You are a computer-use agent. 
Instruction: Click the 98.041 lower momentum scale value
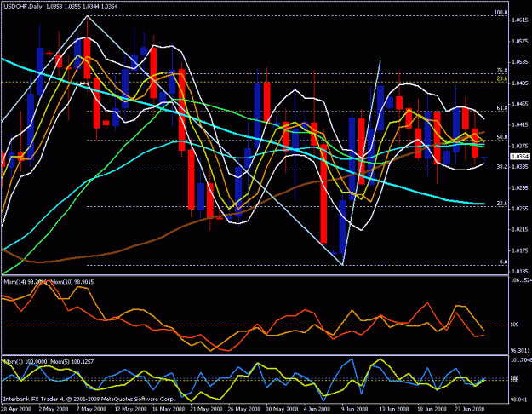point(518,400)
